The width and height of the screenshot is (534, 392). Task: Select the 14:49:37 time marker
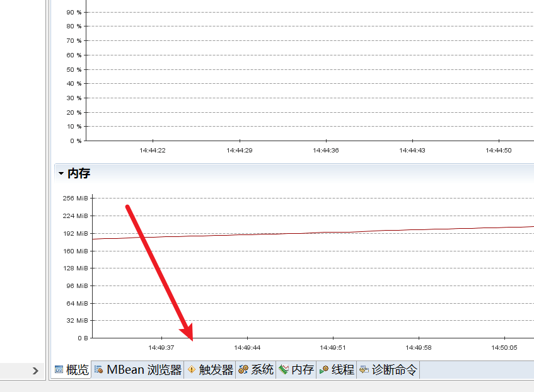pos(161,347)
